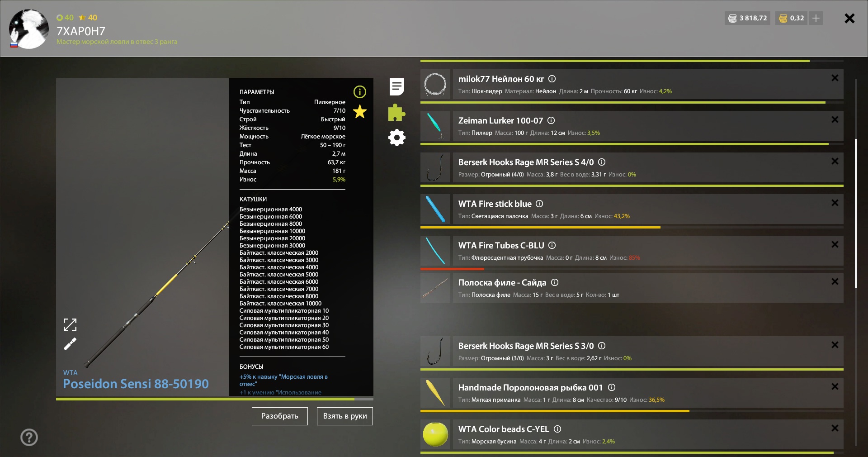Remove WTA Color beads C-YEL

[835, 428]
